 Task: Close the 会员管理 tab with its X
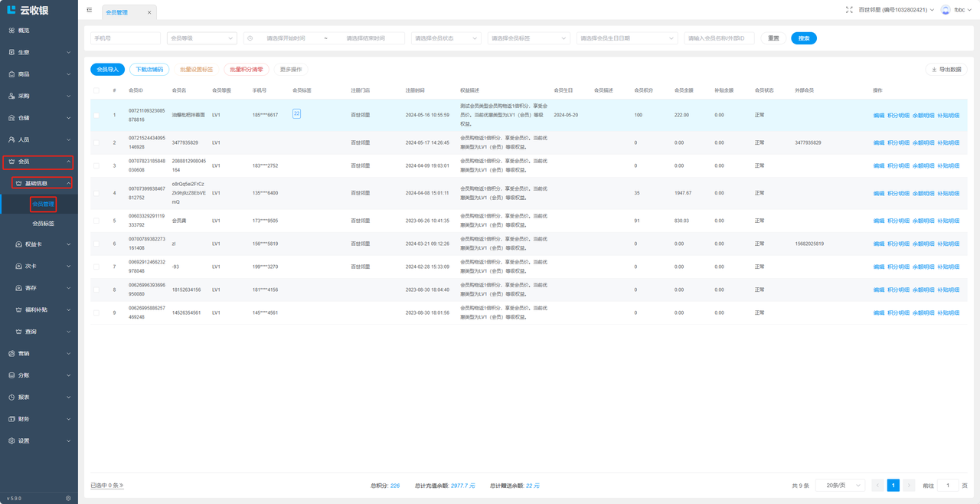click(x=149, y=12)
